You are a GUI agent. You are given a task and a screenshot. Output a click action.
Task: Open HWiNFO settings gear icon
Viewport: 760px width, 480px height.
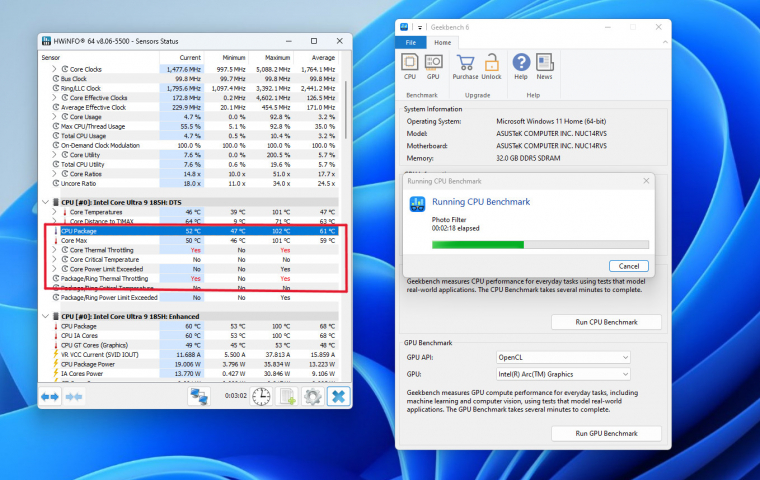point(313,396)
